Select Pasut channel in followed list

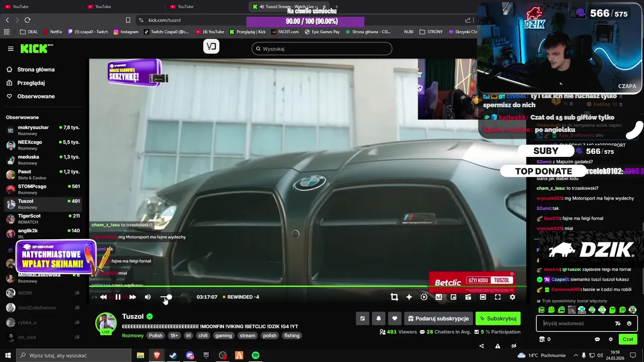click(x=43, y=174)
